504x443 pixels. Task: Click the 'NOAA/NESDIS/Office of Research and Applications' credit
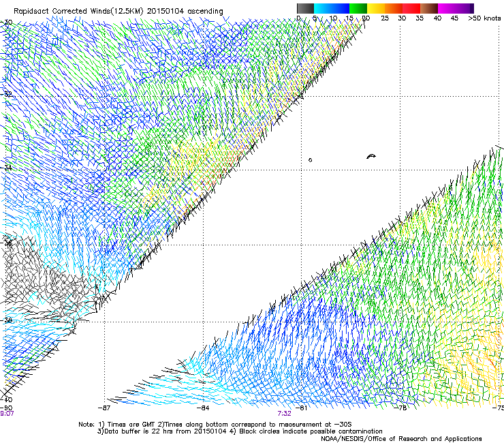401,439
